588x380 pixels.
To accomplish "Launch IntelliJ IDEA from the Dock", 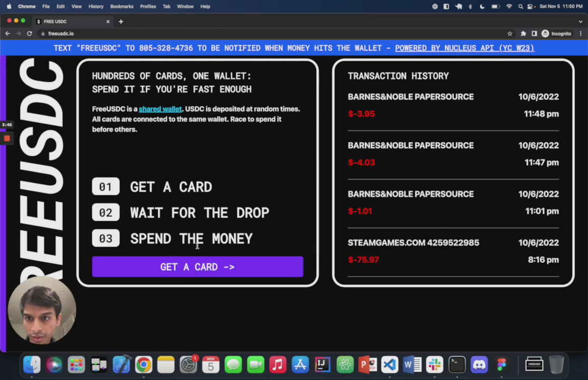I will pos(323,364).
